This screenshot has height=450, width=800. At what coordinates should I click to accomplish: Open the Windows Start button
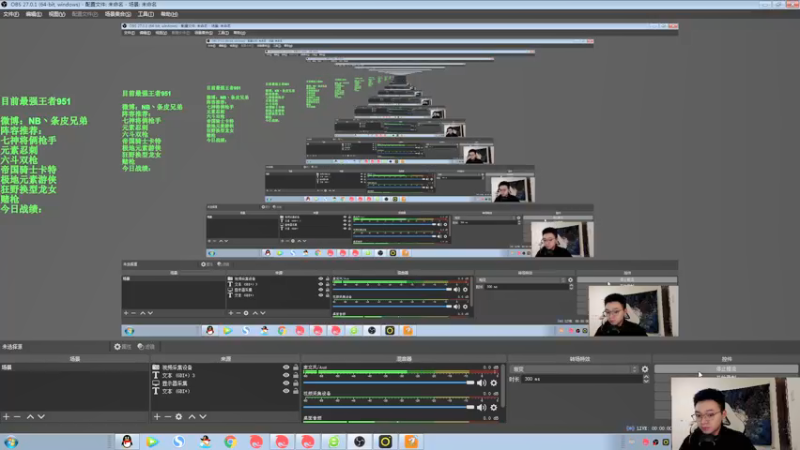pyautogui.click(x=11, y=442)
